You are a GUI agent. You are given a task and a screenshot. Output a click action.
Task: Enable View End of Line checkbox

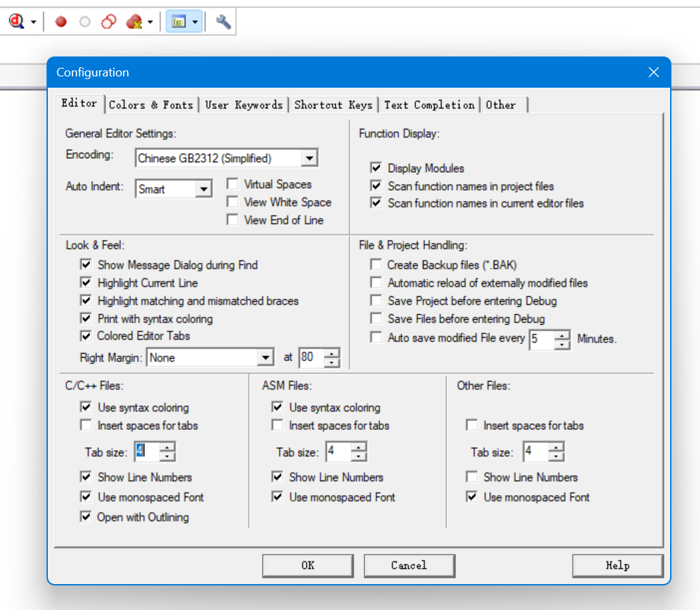pos(233,219)
